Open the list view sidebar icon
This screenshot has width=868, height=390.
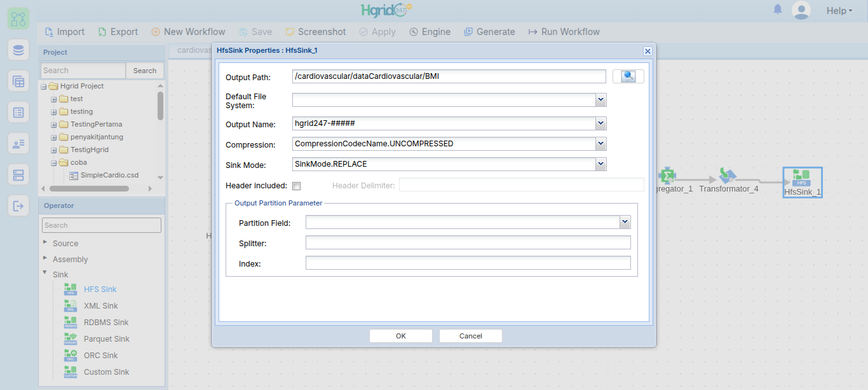pos(18,112)
